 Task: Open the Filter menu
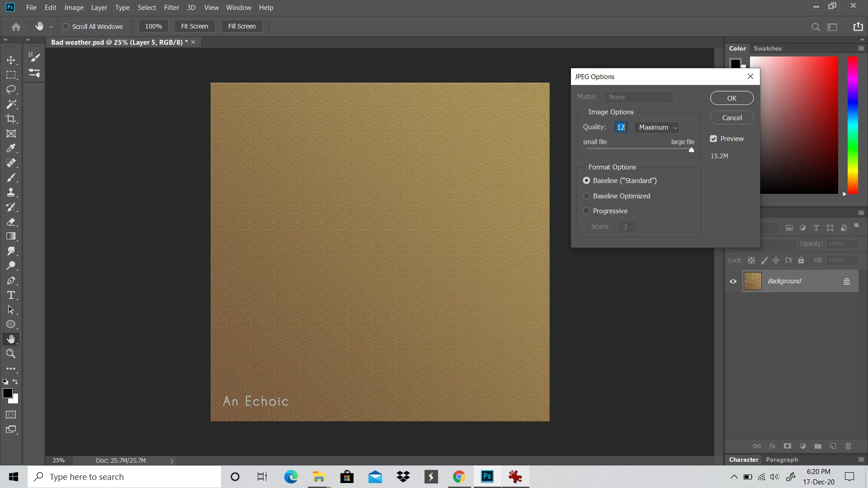pos(171,7)
